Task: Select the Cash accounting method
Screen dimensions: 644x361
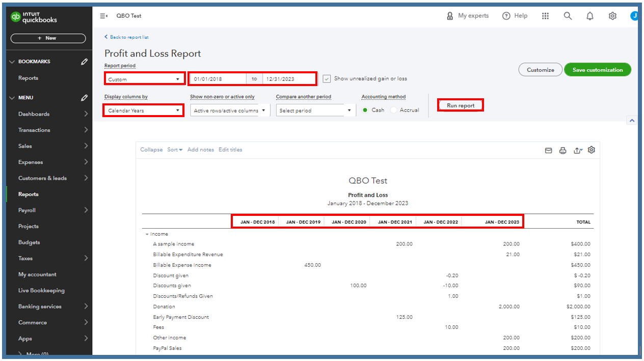Action: (365, 110)
